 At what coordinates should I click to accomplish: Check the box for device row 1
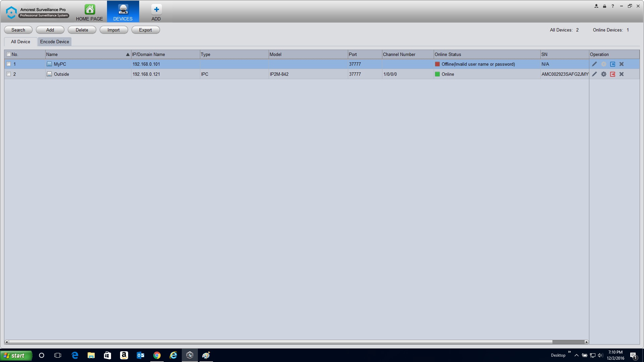tap(9, 64)
